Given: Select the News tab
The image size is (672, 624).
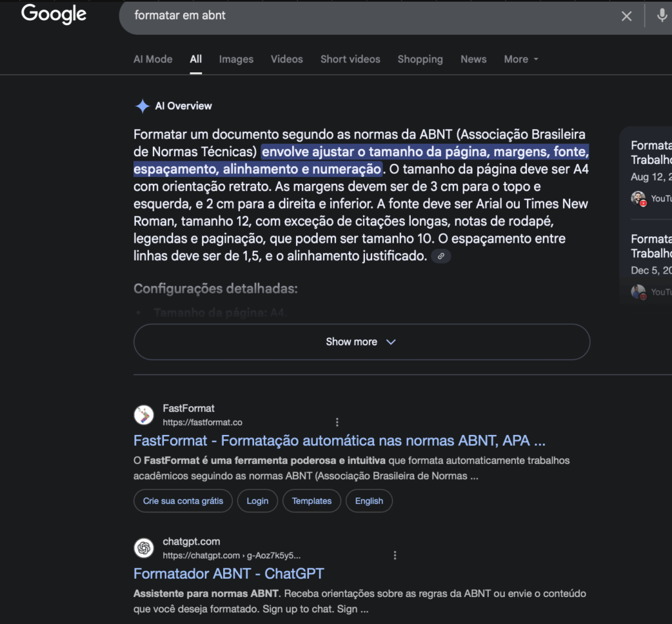Looking at the screenshot, I should tap(473, 59).
